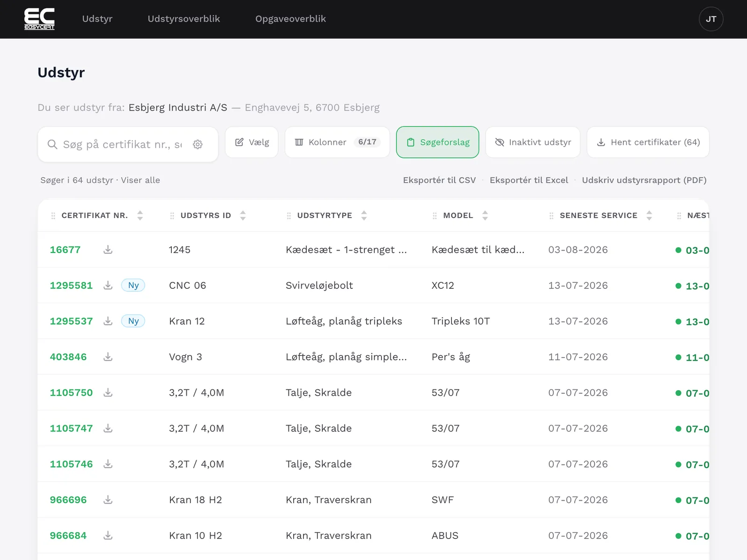Viewport: 747px width, 560px height.
Task: Grab the Udstyrtype column drag handle
Action: [x=289, y=216]
